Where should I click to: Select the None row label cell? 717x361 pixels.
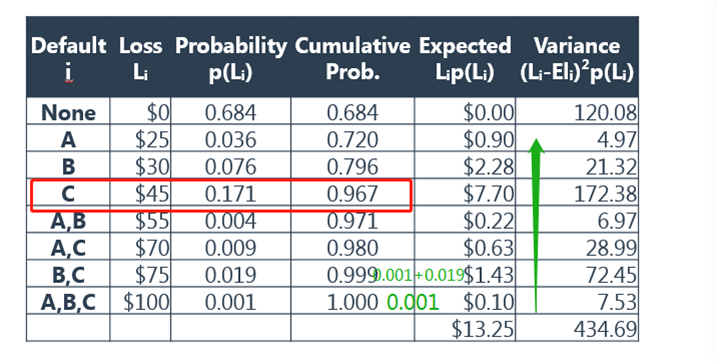point(68,112)
